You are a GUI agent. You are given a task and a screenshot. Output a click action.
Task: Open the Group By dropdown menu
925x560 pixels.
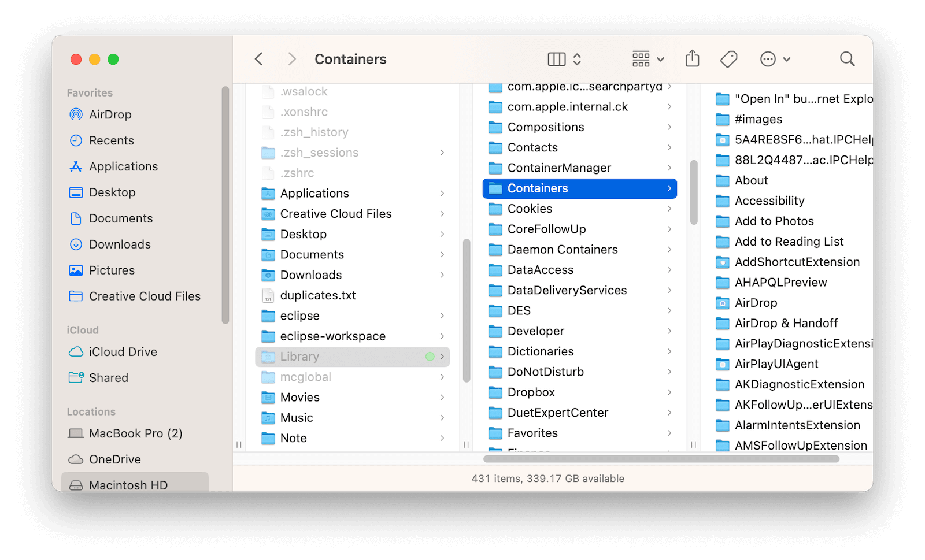pyautogui.click(x=647, y=59)
